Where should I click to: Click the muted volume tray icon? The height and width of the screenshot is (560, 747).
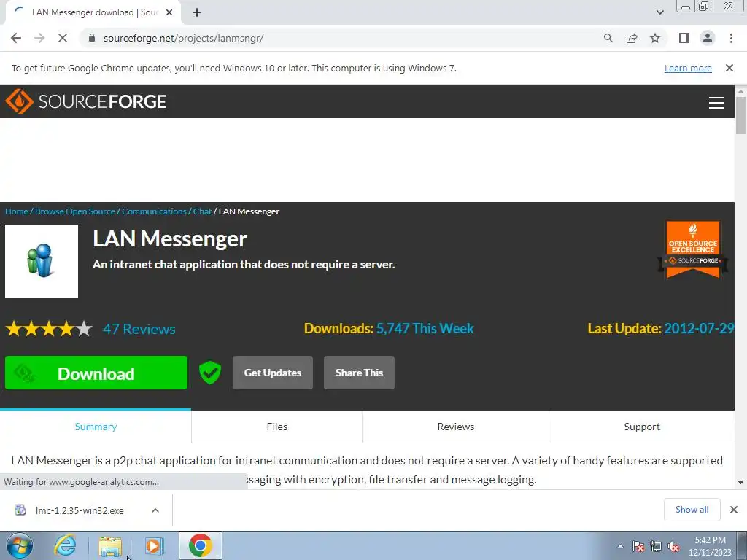tap(673, 546)
